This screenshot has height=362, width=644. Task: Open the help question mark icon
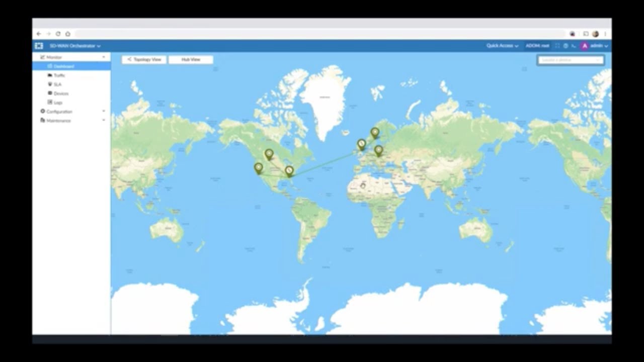(566, 46)
